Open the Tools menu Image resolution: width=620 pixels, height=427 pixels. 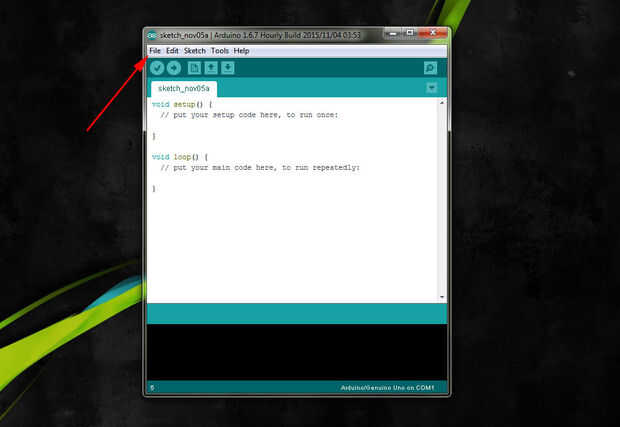click(219, 51)
